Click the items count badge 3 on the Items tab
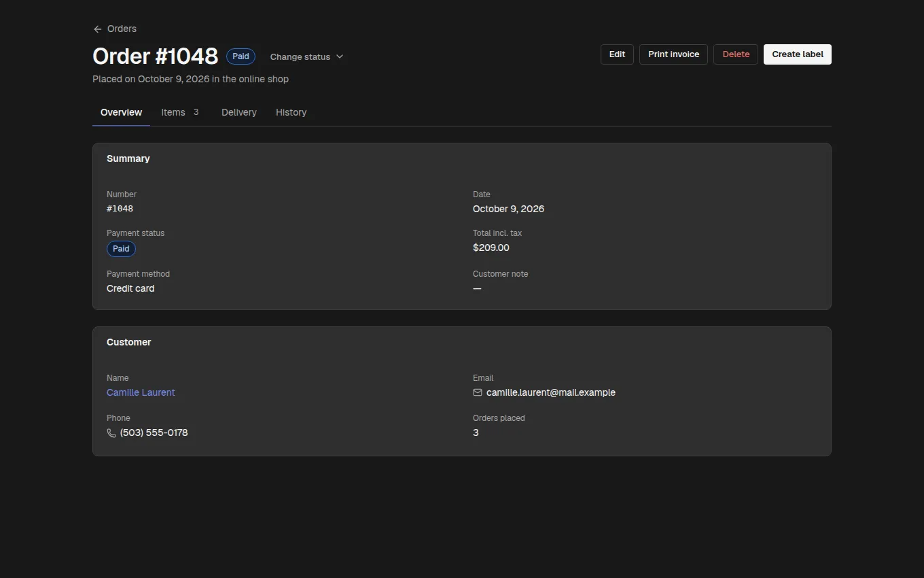 coord(196,112)
